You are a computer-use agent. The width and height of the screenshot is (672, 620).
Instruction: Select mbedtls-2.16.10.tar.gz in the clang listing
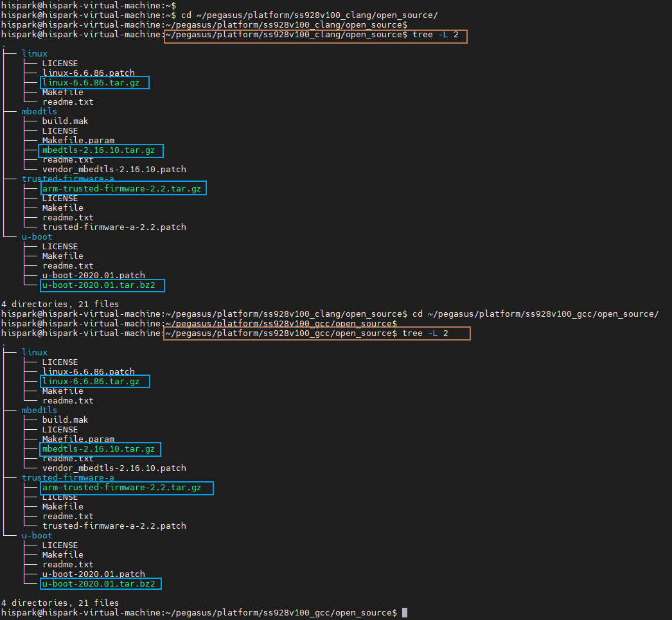pos(98,150)
